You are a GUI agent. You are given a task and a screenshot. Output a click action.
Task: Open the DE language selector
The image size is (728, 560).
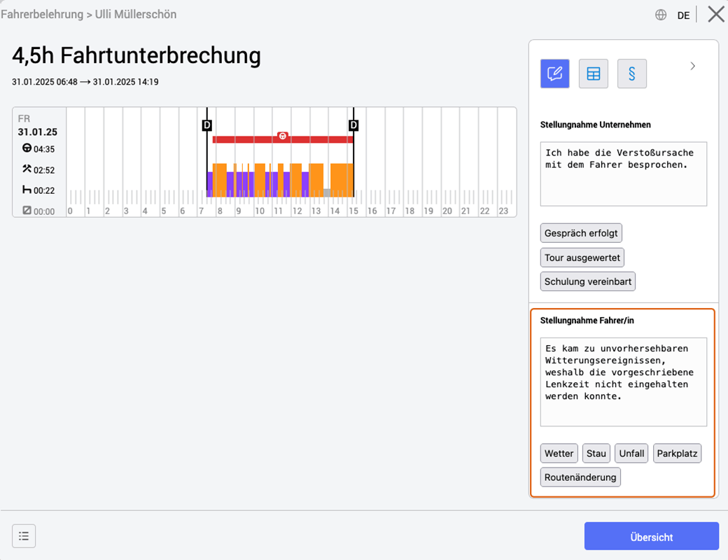coord(683,15)
